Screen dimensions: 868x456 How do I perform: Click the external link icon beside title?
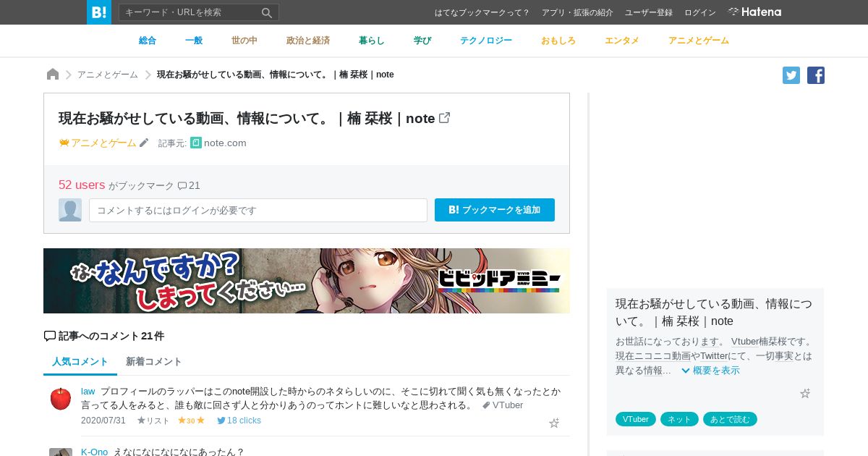tap(445, 117)
